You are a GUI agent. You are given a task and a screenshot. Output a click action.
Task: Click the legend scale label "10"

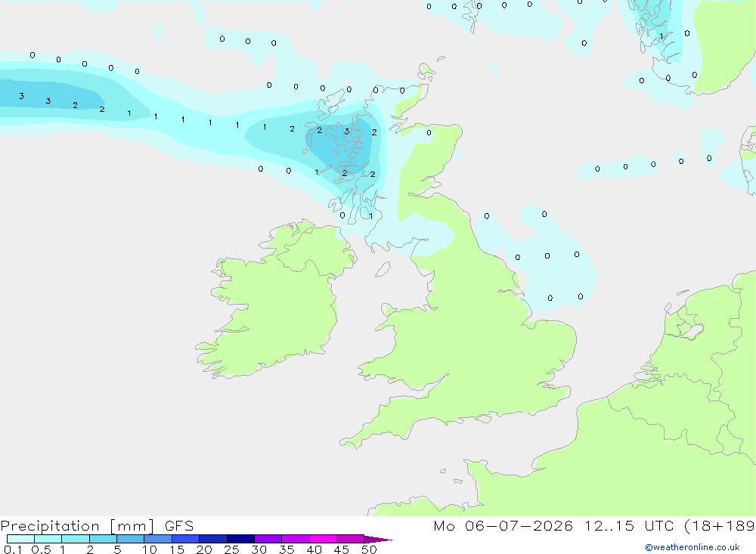click(150, 549)
